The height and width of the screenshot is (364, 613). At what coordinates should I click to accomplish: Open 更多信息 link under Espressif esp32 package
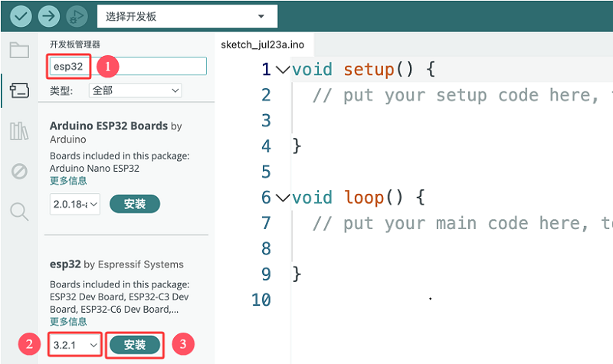click(x=68, y=321)
